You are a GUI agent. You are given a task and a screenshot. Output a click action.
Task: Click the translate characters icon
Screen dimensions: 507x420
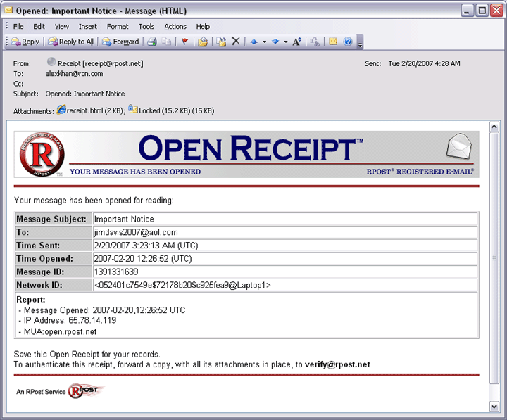click(315, 42)
